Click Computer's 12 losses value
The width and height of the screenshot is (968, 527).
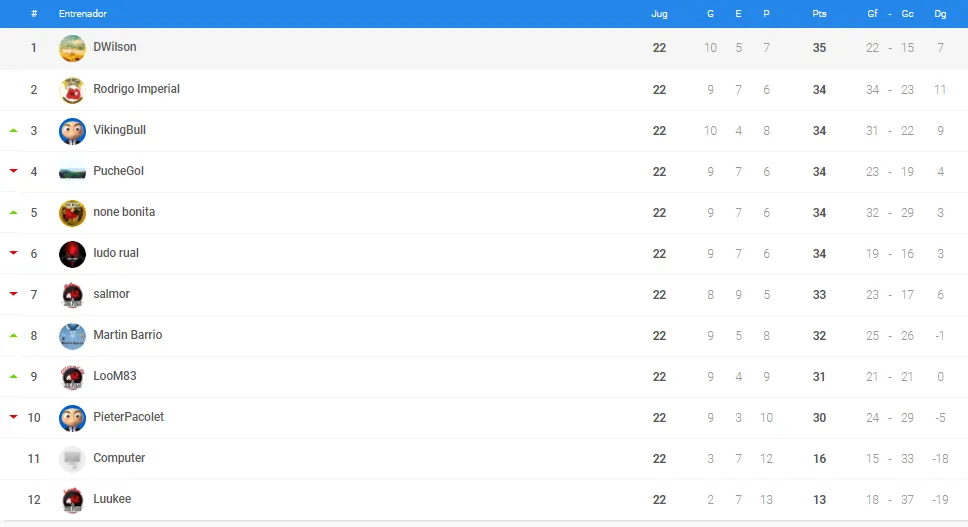766,459
